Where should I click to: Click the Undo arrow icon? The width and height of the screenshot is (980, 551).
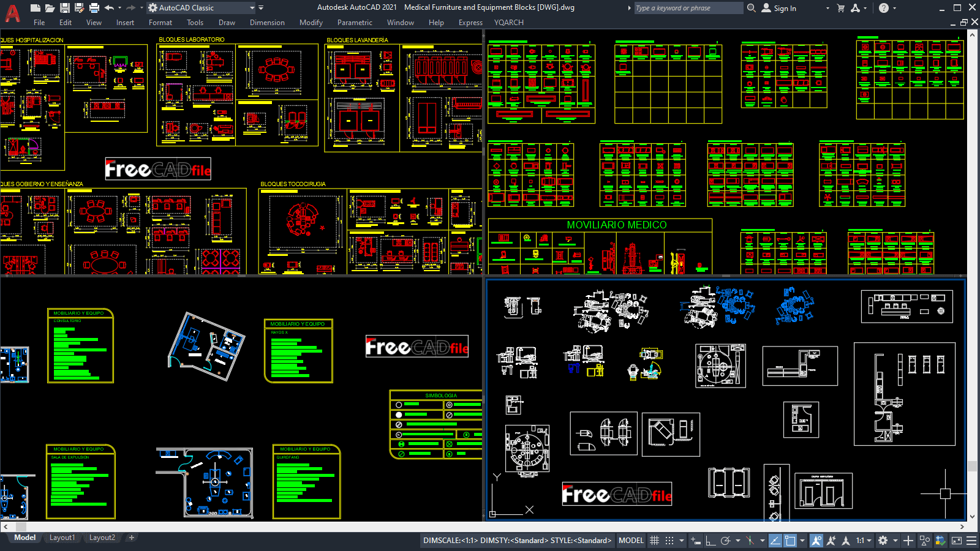(x=109, y=8)
